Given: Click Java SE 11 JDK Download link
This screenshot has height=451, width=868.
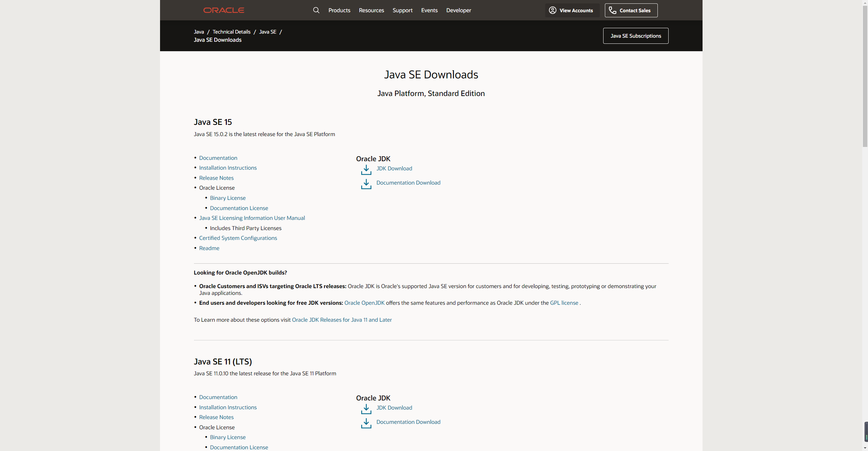Looking at the screenshot, I should pyautogui.click(x=394, y=408).
